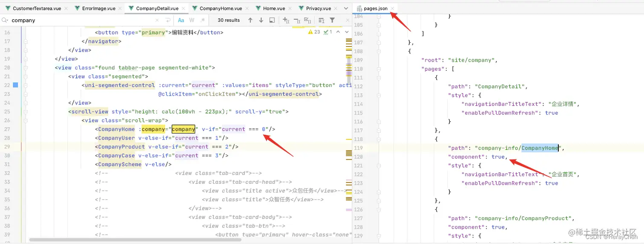Image resolution: width=644 pixels, height=244 pixels.
Task: Add selection for next occurrence
Action: [286, 20]
